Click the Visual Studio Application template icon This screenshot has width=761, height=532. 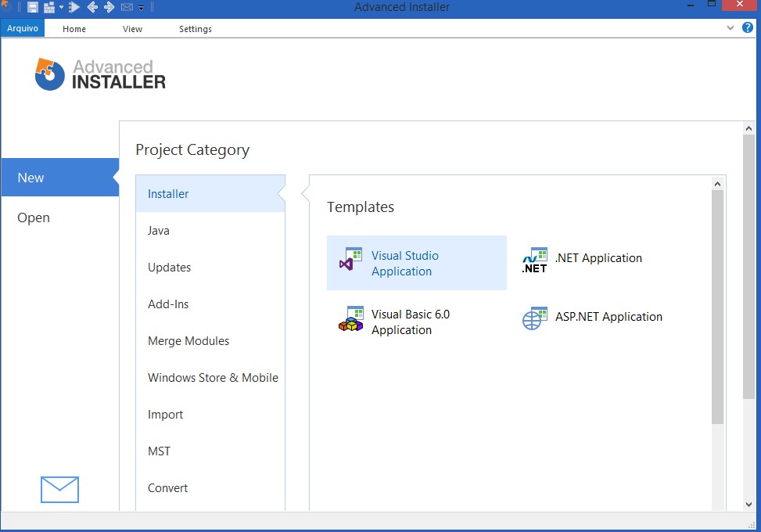351,260
